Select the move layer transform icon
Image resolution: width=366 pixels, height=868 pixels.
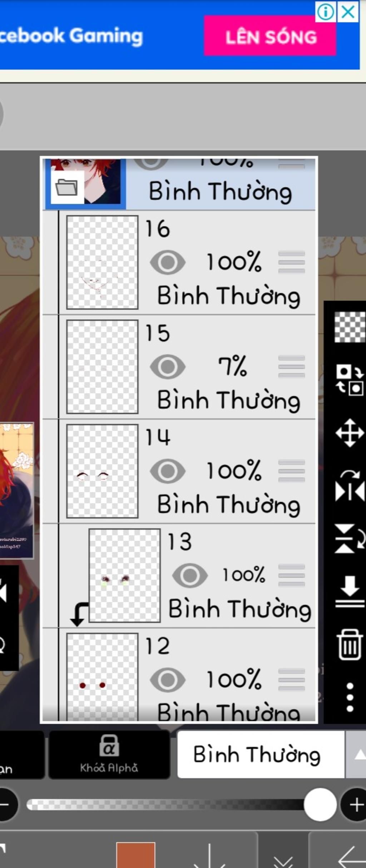350,433
